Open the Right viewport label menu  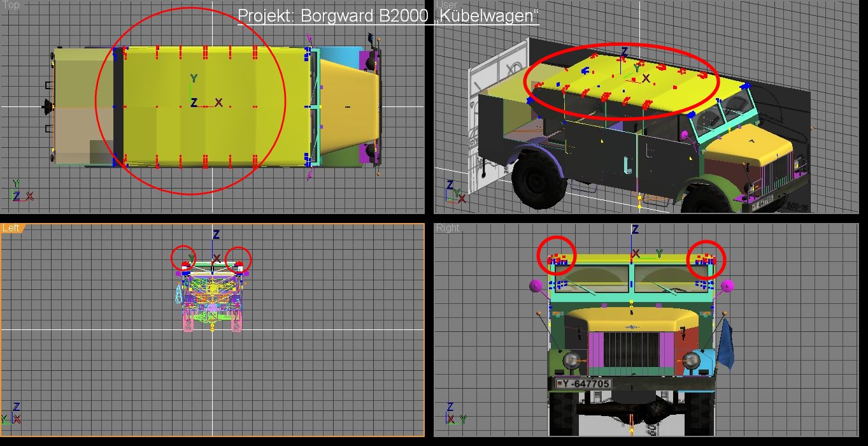click(448, 228)
